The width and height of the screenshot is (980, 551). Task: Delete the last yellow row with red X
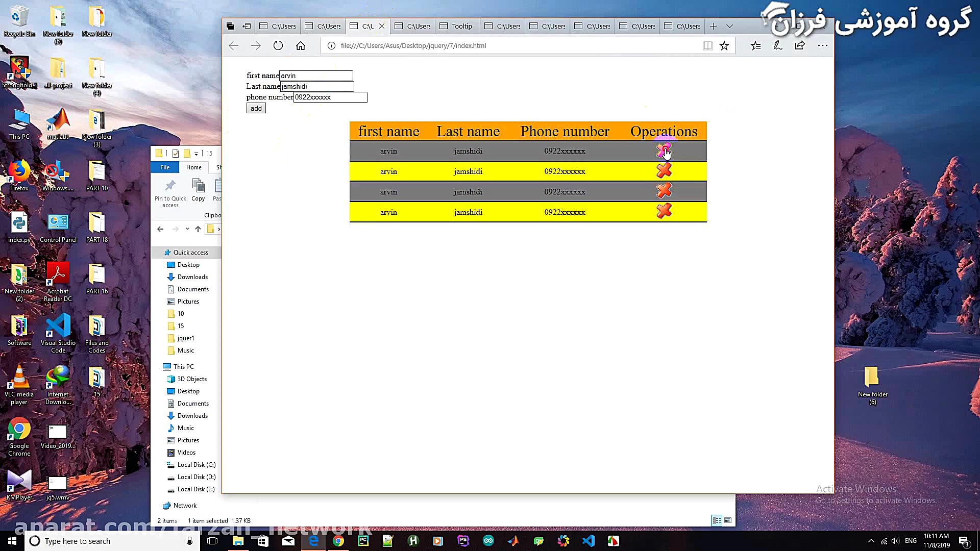coord(664,211)
